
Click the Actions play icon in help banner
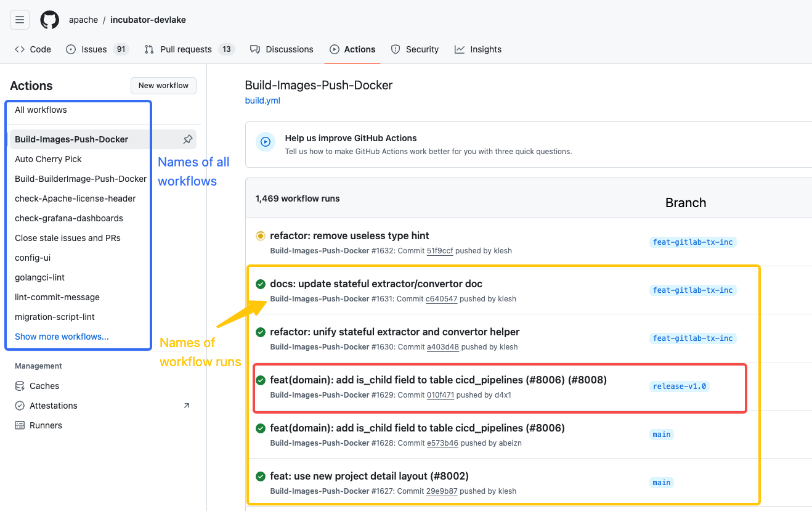click(x=265, y=142)
